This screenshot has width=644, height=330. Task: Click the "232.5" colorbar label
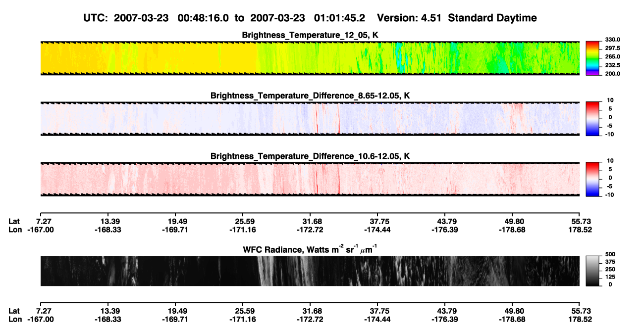click(613, 65)
